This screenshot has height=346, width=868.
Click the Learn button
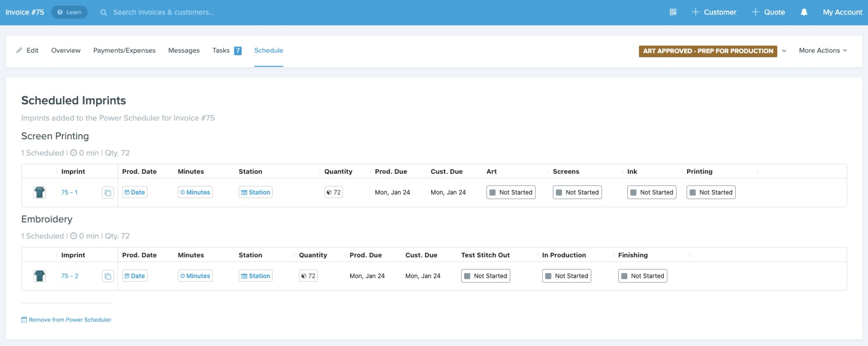pyautogui.click(x=69, y=12)
